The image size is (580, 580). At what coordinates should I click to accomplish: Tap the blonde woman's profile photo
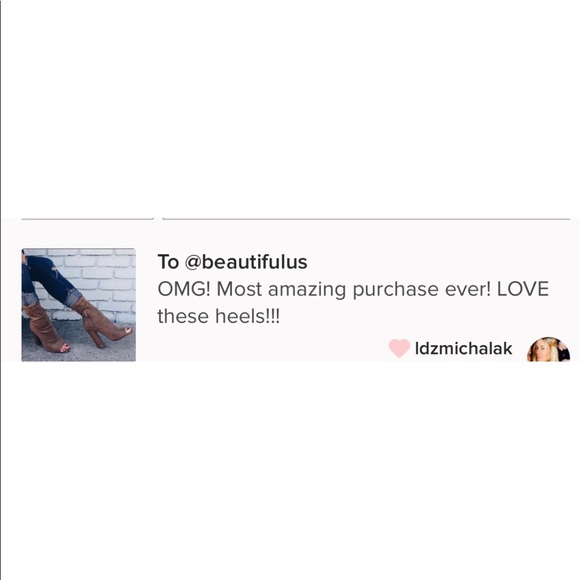[548, 349]
